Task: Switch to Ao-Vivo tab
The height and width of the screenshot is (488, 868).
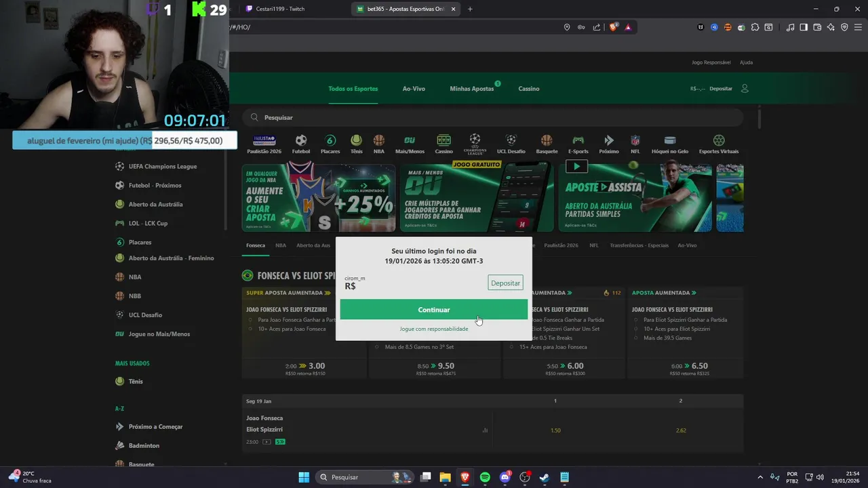Action: click(x=414, y=89)
